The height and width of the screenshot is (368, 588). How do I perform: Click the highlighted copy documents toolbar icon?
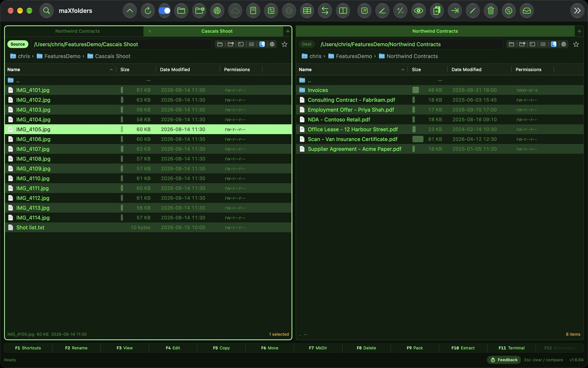[x=437, y=11]
